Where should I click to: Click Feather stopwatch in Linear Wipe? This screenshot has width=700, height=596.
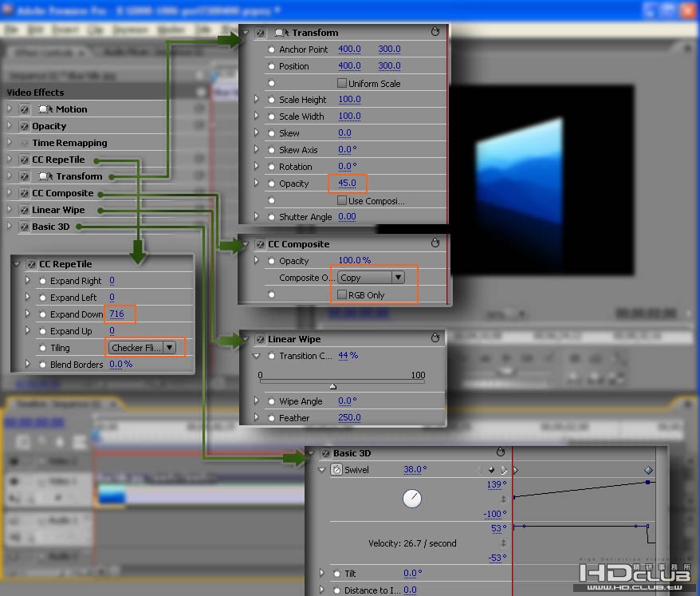pyautogui.click(x=272, y=418)
